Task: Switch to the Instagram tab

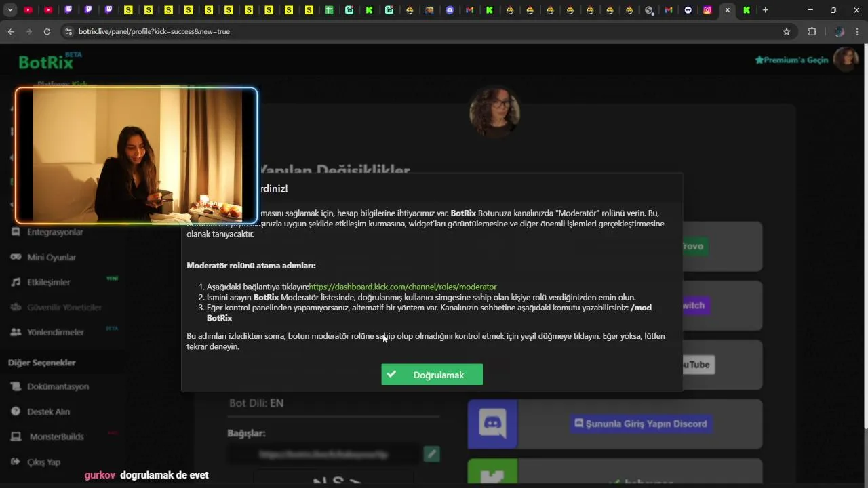Action: point(707,10)
